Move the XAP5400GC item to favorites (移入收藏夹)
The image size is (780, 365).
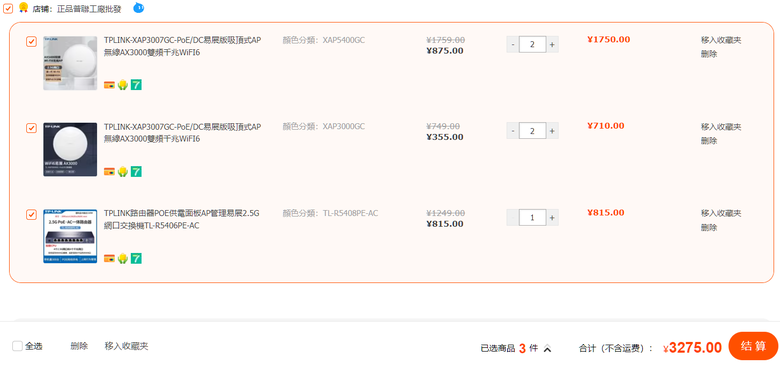click(x=721, y=40)
